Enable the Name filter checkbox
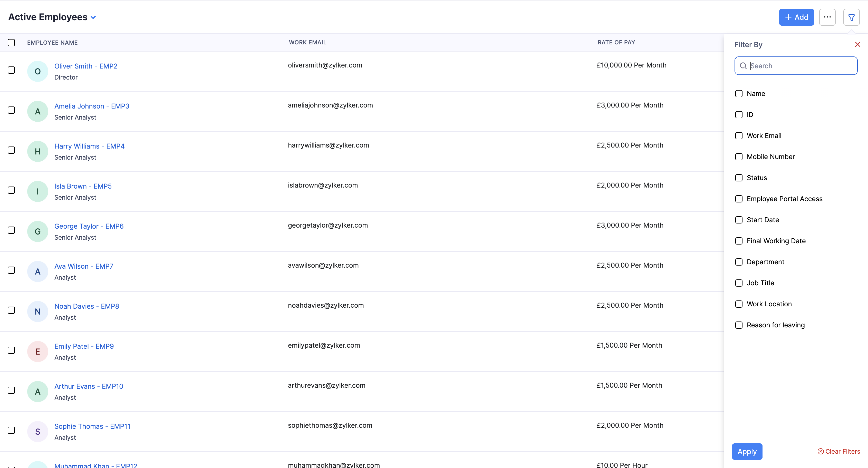 click(739, 94)
